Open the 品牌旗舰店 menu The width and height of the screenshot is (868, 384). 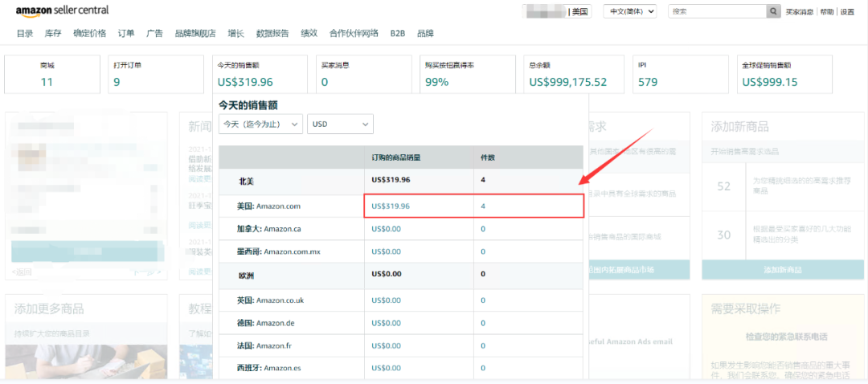pos(195,34)
